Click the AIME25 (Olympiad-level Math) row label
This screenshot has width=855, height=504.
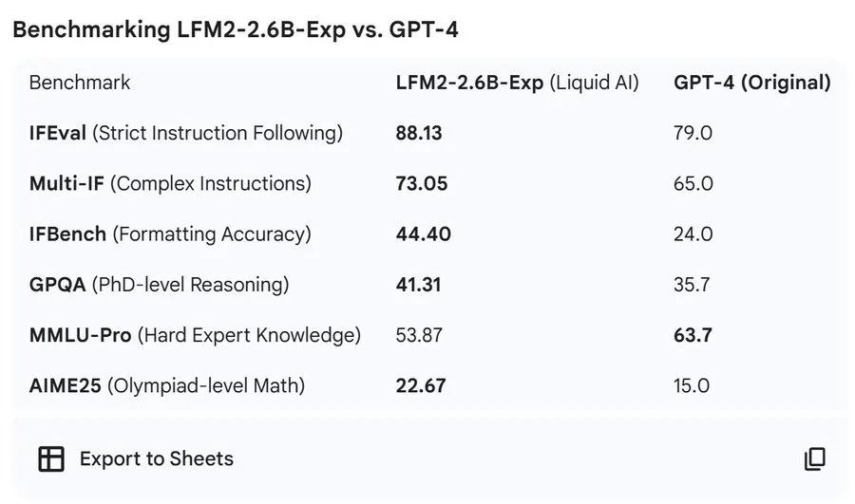point(167,385)
